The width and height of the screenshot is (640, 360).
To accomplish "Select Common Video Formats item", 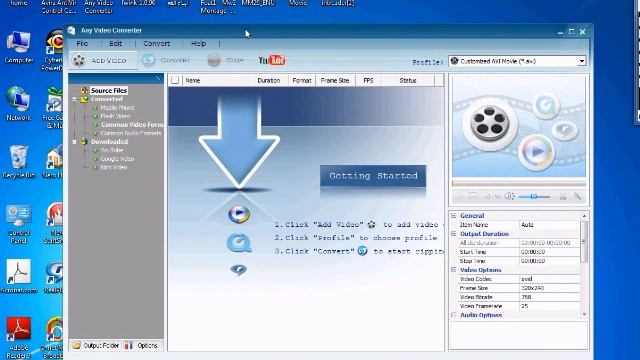I will 132,125.
